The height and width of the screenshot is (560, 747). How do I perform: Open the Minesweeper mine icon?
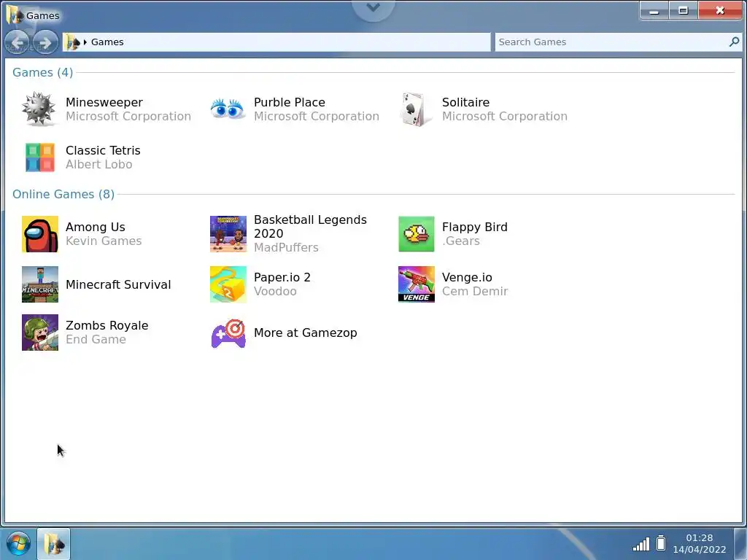[x=39, y=109]
